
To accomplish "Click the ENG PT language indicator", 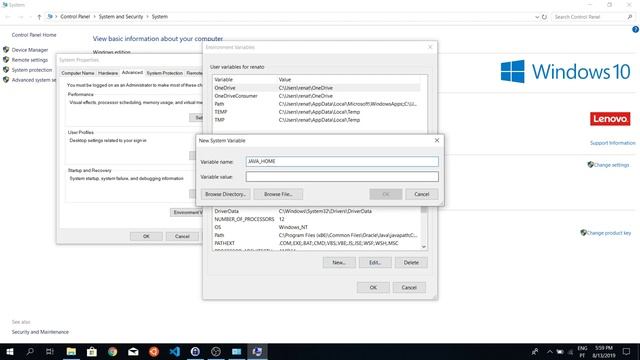I will click(x=582, y=351).
